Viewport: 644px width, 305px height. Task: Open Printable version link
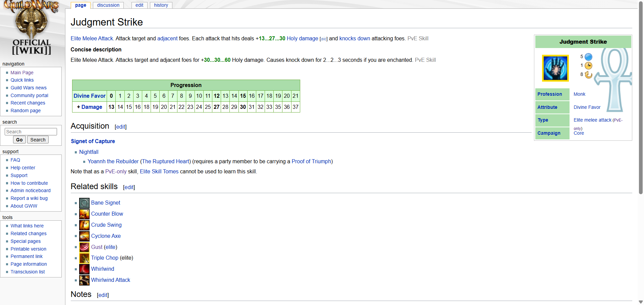pyautogui.click(x=29, y=249)
